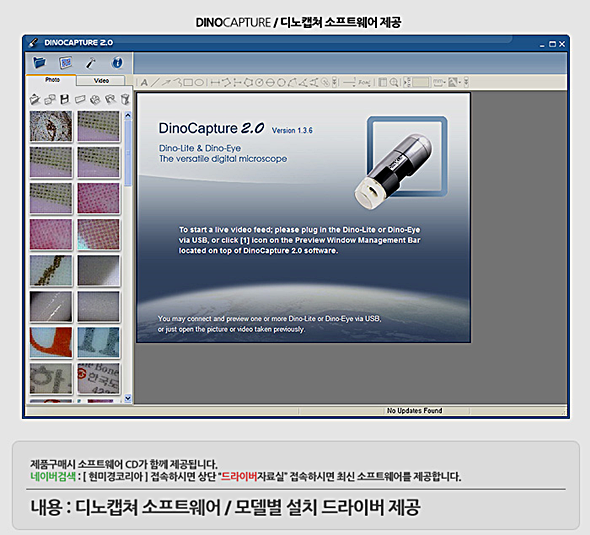Open the folder icon in DinoCapture's top bar
Image resolution: width=590 pixels, height=535 pixels.
(x=39, y=62)
